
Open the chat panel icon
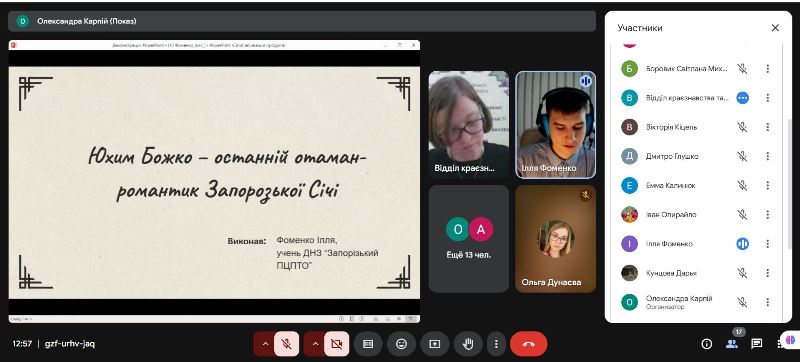click(757, 344)
